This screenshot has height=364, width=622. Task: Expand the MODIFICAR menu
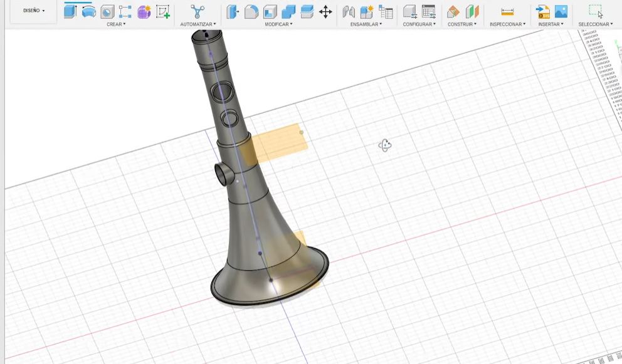278,24
